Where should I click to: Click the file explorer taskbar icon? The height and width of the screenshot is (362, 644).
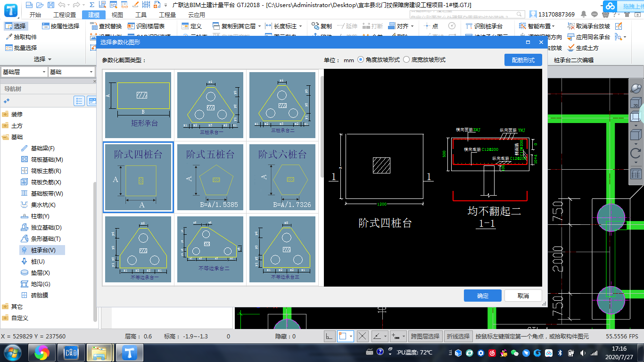tap(100, 352)
